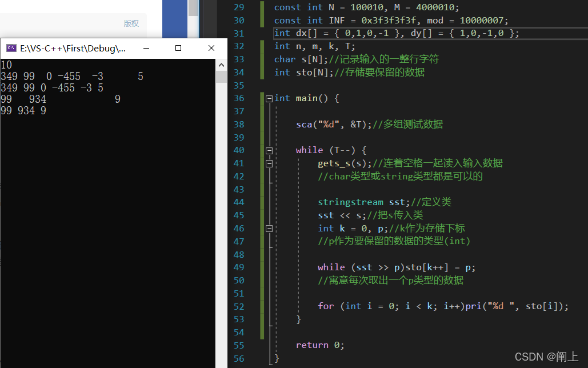Click the console window application icon
This screenshot has width=588, height=368.
(11, 48)
